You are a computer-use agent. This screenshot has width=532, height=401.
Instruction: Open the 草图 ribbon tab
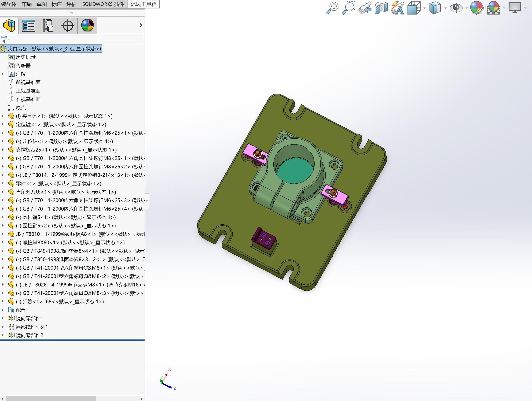(42, 4)
